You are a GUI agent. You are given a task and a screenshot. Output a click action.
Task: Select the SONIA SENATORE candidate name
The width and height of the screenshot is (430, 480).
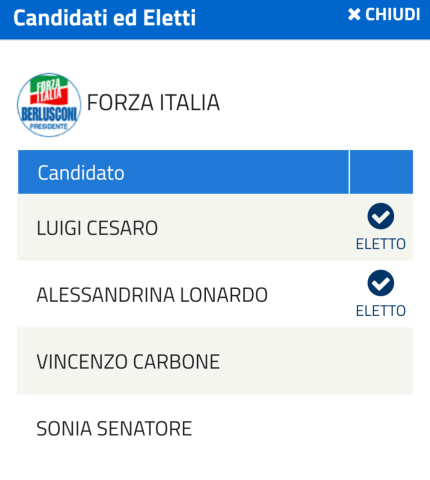(x=114, y=429)
